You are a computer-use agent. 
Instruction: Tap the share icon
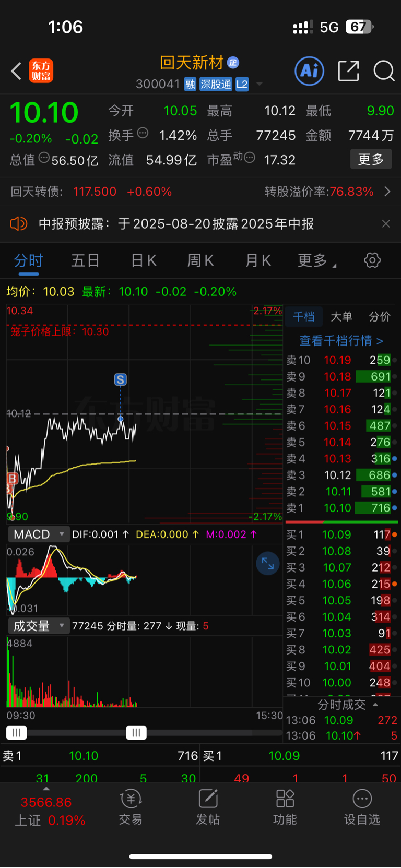(349, 71)
